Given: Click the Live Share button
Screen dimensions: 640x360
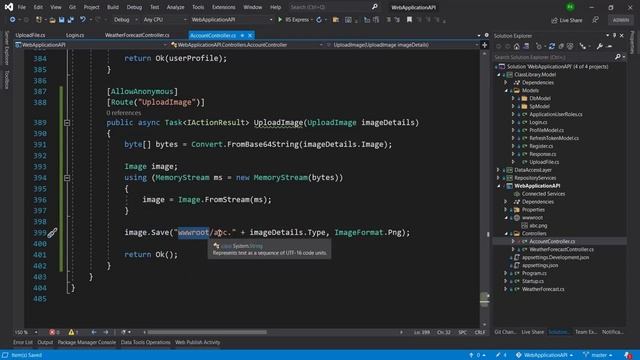Looking at the screenshot, I should 567,20.
